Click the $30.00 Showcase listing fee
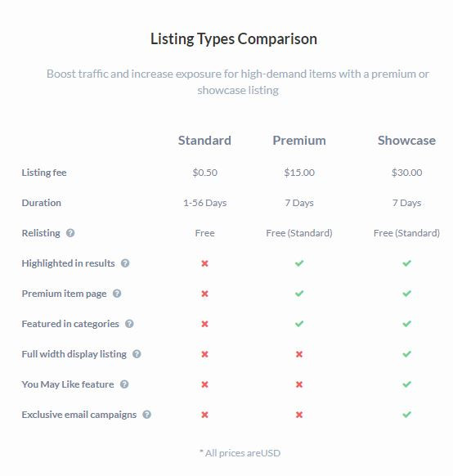The height and width of the screenshot is (476, 453). pos(406,173)
